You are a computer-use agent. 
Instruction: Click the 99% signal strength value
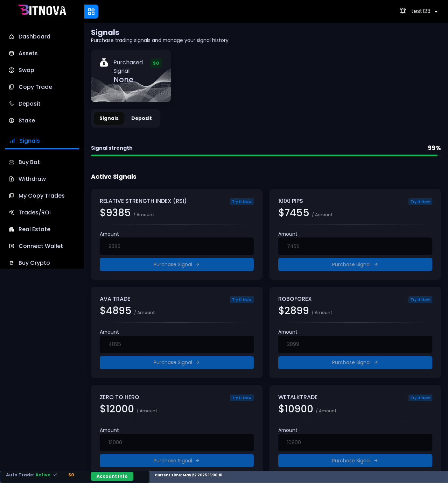point(434,148)
